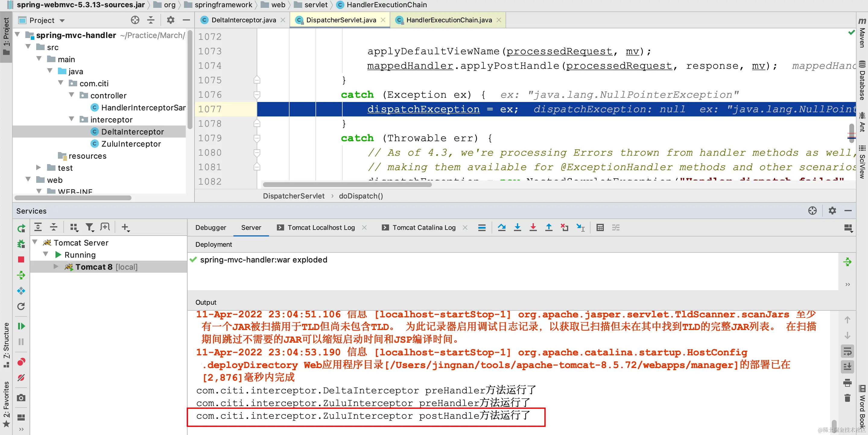The width and height of the screenshot is (868, 435).
Task: Collapse the controller package node
Action: (x=71, y=95)
